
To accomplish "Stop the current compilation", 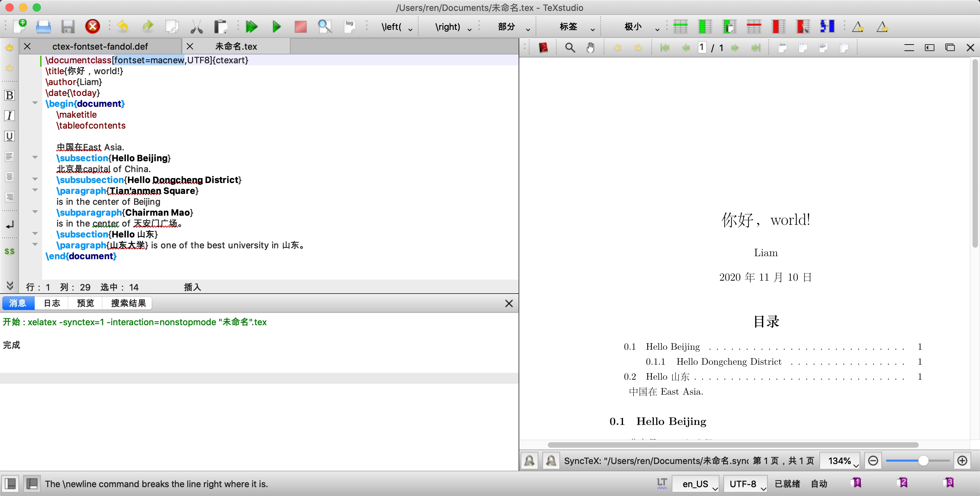I will (x=300, y=27).
